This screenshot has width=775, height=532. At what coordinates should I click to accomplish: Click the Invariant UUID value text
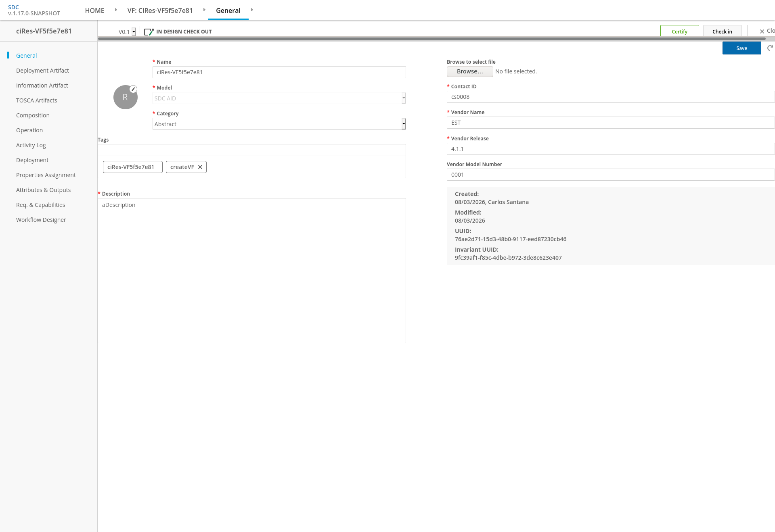[x=508, y=258]
